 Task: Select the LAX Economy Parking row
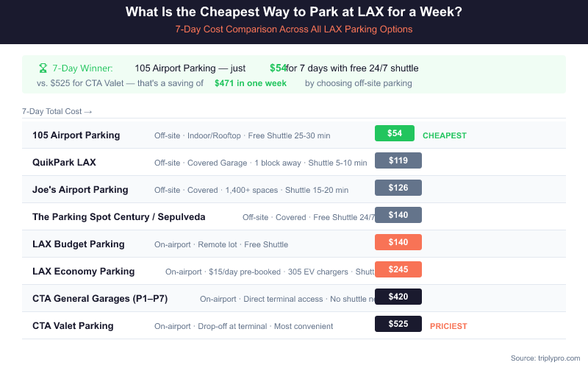click(x=83, y=271)
